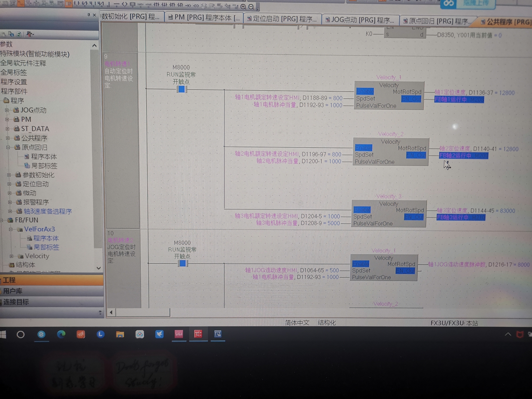
Task: Collapse the 原点回归 tree node
Action: (x=8, y=147)
